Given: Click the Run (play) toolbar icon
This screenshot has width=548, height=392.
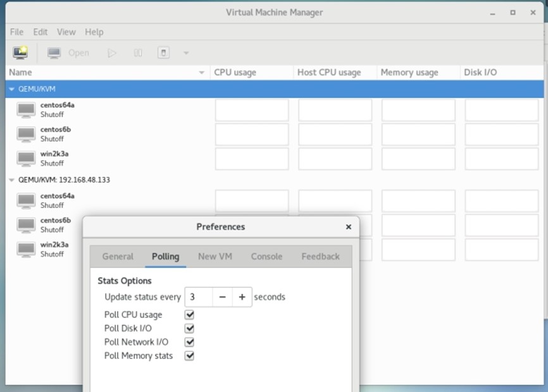Looking at the screenshot, I should (x=112, y=53).
